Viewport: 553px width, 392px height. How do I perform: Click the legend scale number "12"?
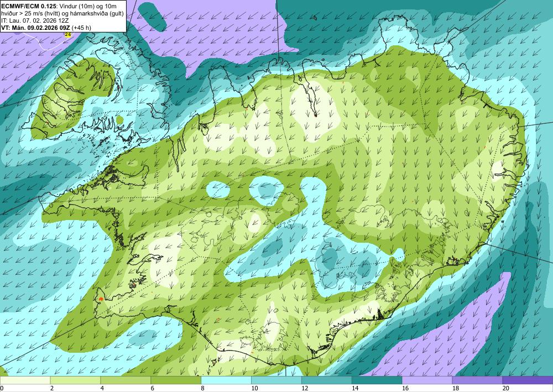(x=305, y=388)
